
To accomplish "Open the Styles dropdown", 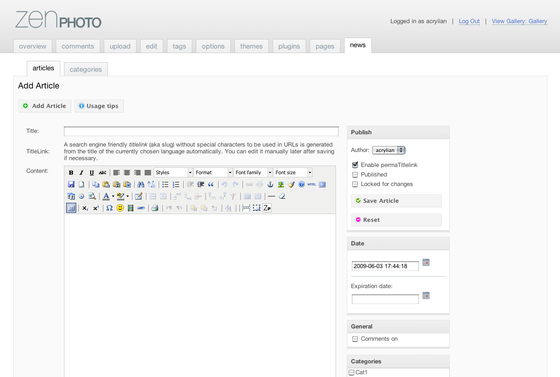I will coord(173,172).
